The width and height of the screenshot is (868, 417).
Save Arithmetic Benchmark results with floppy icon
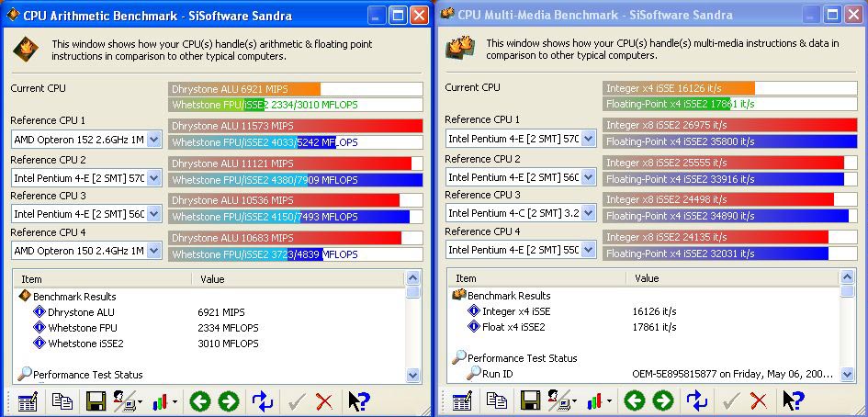96,401
